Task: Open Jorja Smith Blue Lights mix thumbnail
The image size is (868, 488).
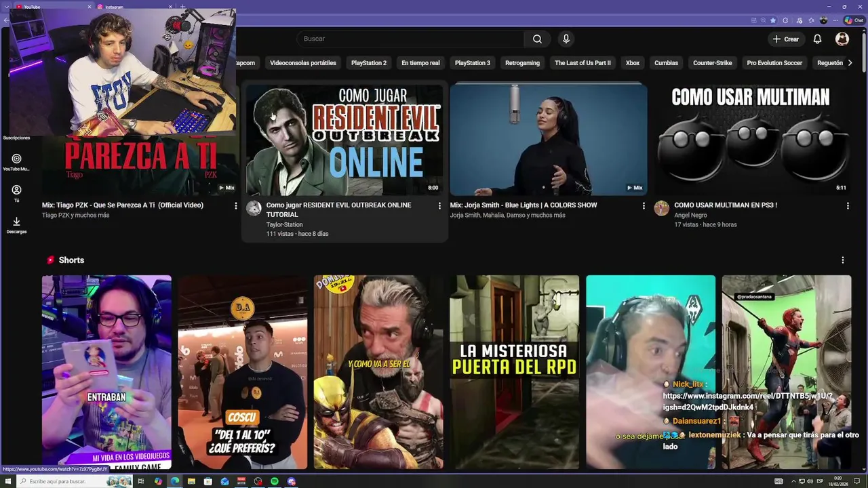Action: pos(549,140)
